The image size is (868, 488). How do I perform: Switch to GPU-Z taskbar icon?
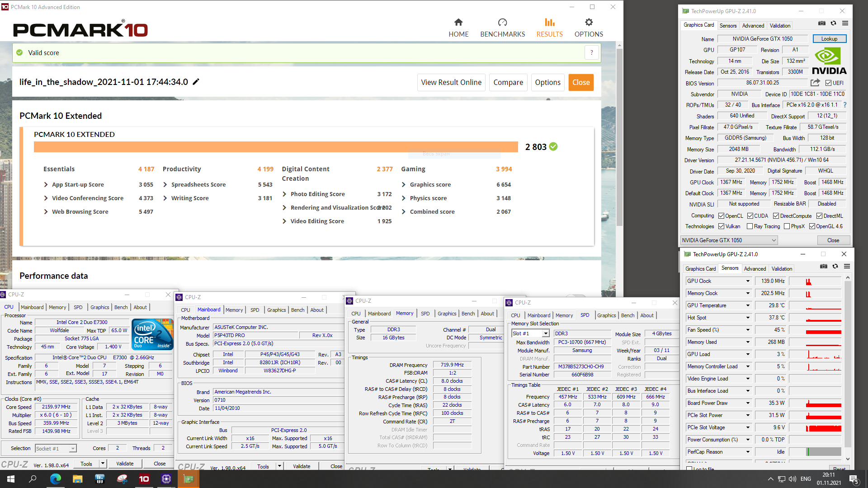tap(189, 479)
